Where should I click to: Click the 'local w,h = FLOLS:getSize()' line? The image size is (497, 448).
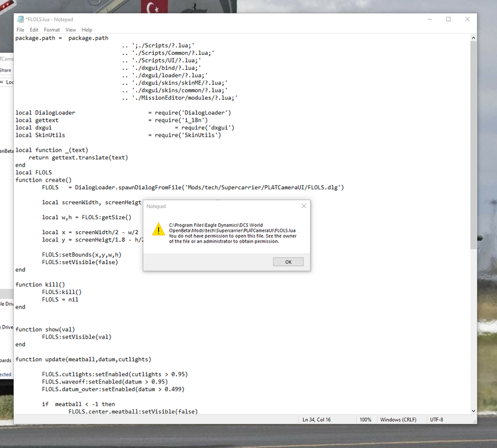pos(87,217)
